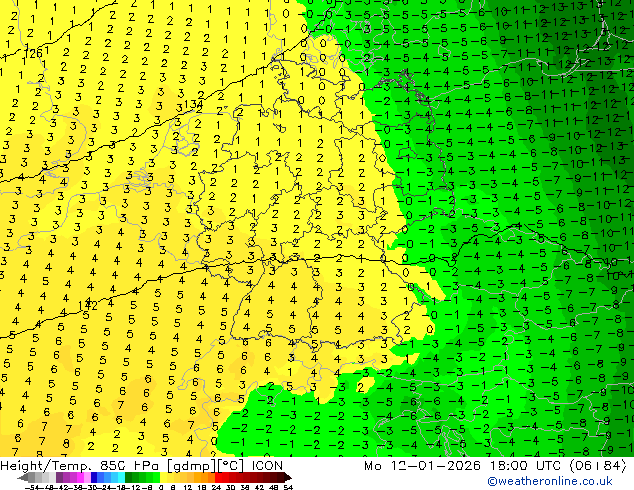This screenshot has width=634, height=490.
Task: Click the grey arrow at legend's left end
Action: (x=23, y=477)
